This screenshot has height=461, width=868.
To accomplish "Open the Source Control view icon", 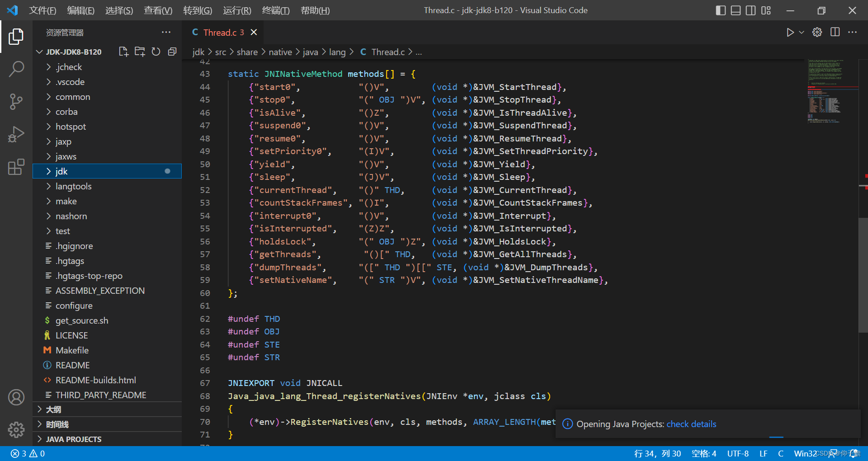I will click(x=16, y=101).
